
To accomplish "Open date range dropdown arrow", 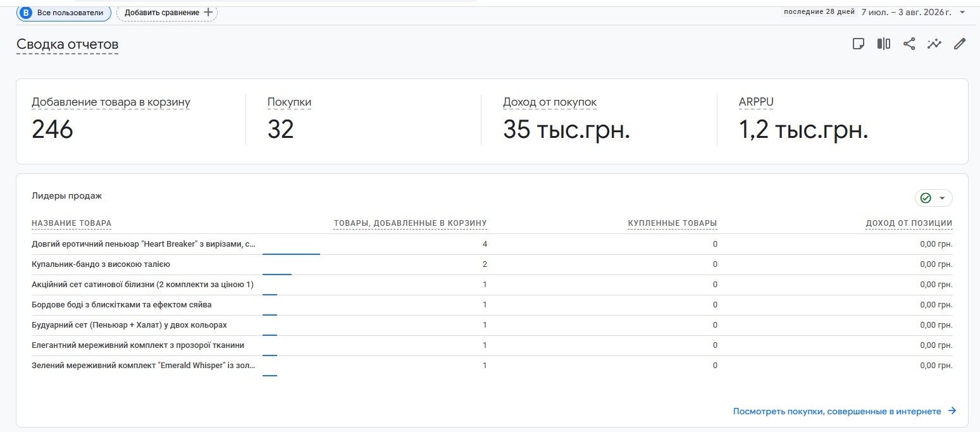I will point(962,12).
